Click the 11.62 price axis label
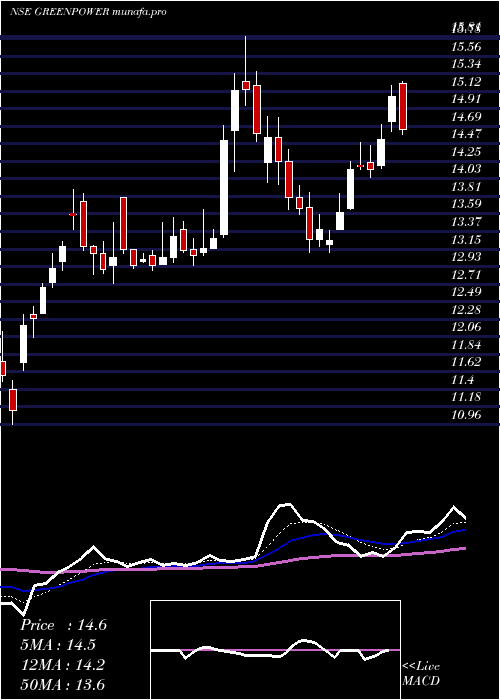The height and width of the screenshot is (700, 500). pos(466,362)
